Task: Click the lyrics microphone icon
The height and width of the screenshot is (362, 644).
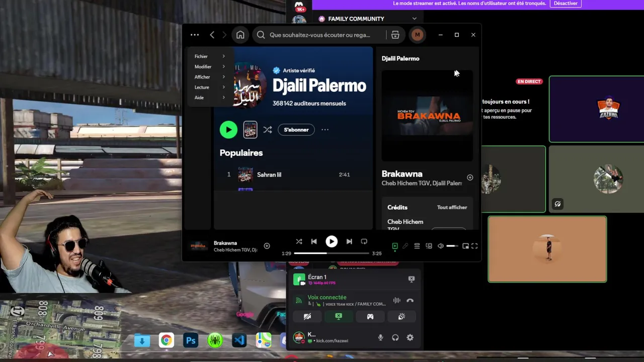Action: (x=406, y=246)
